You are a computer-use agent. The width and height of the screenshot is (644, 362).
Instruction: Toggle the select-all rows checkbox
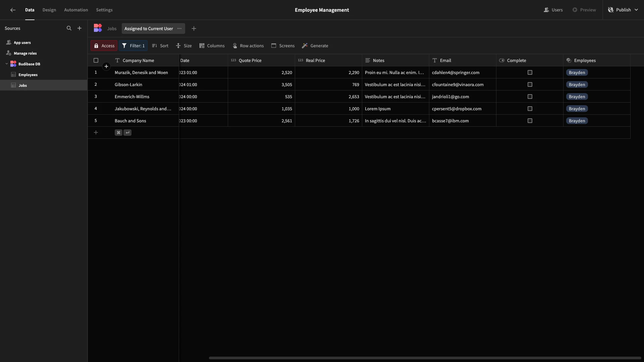96,60
